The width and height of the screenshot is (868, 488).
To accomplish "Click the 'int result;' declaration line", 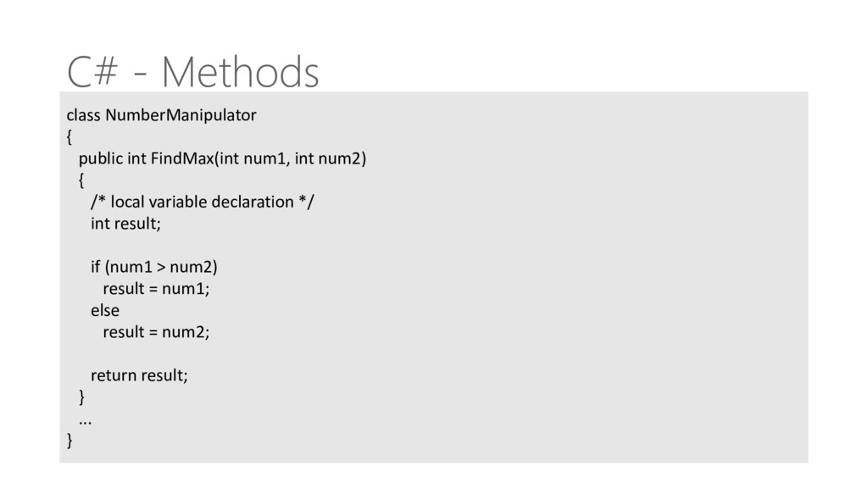I will coord(125,224).
